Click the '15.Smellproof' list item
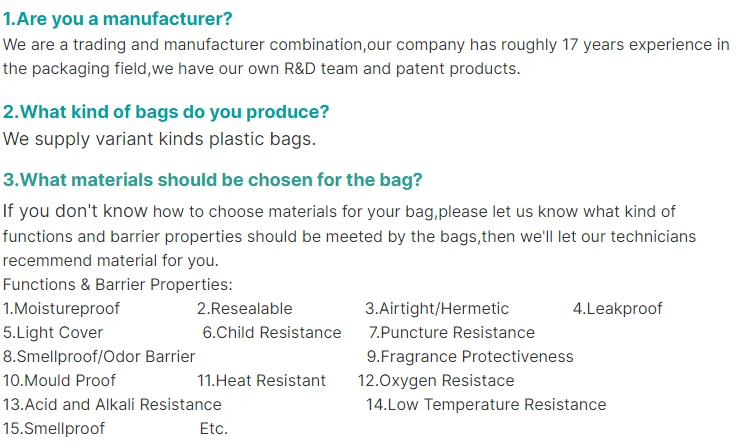This screenshot has width=748, height=445. (53, 428)
